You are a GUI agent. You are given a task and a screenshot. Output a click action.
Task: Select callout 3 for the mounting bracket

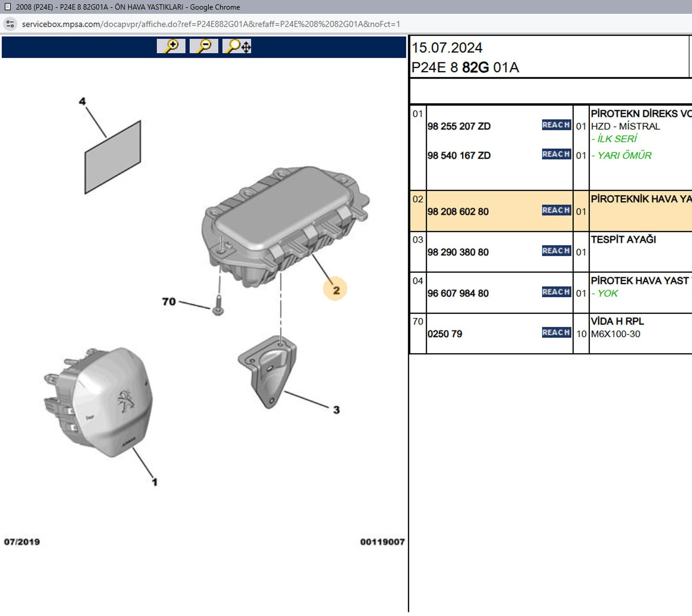click(336, 409)
